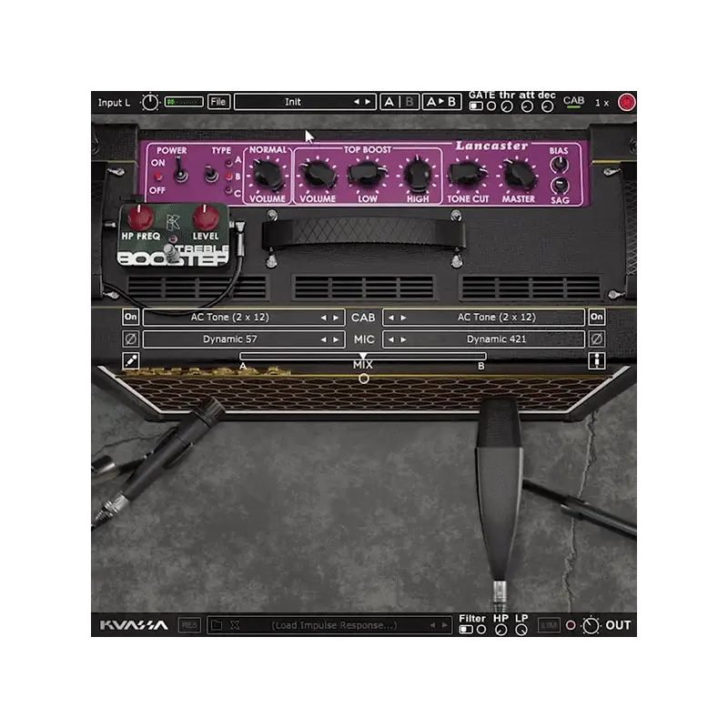The image size is (728, 728).
Task: Turn the Treble Booster LEVEL knob
Action: click(x=206, y=217)
